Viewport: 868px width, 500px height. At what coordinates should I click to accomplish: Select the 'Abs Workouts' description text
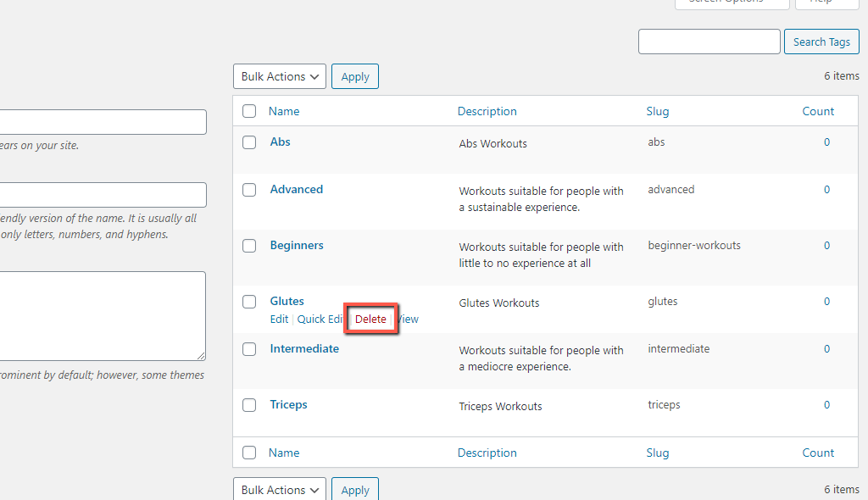[492, 143]
